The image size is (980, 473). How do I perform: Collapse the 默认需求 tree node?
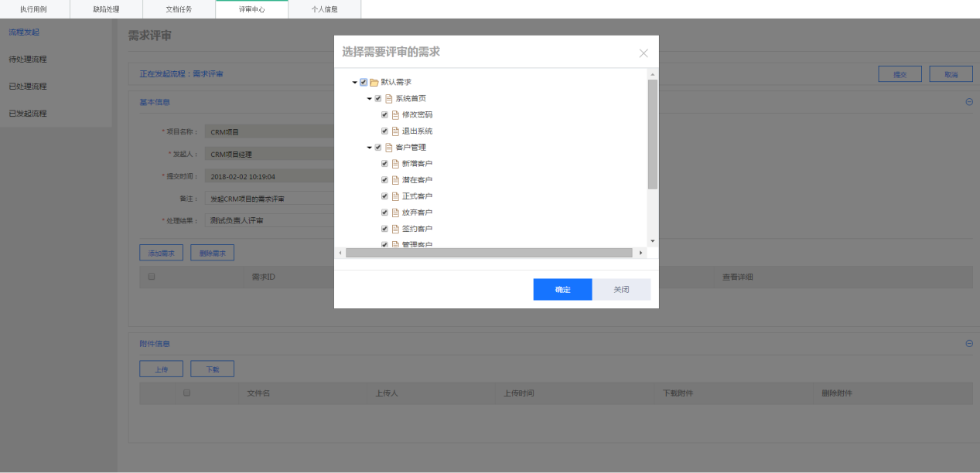point(354,82)
